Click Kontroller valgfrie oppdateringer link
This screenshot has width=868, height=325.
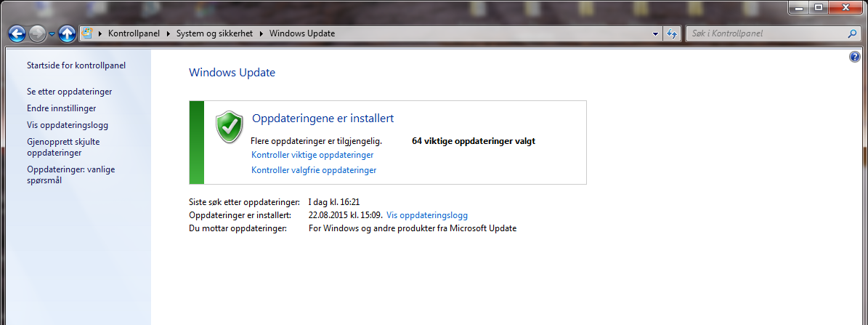coord(314,171)
